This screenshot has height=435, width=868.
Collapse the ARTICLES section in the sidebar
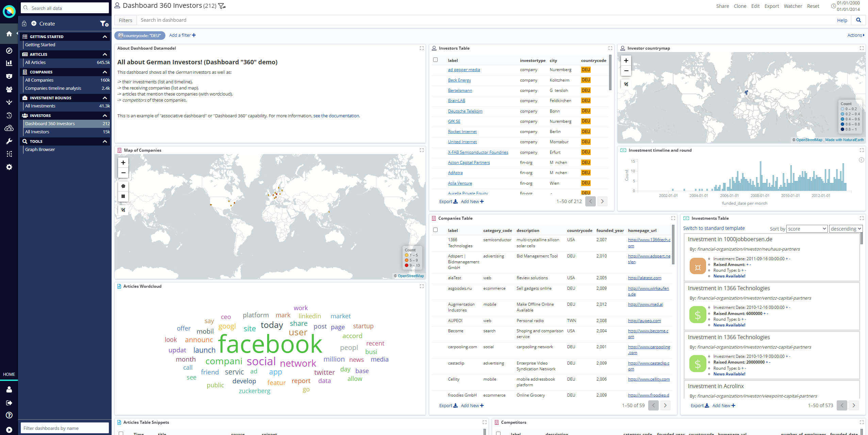coord(105,54)
